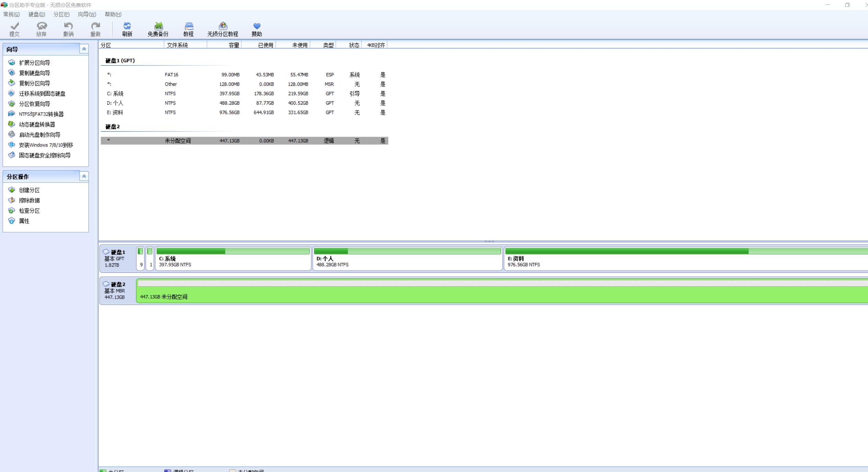Open the 向导(W) menu
Screen dimensions: 868x472
(x=87, y=14)
